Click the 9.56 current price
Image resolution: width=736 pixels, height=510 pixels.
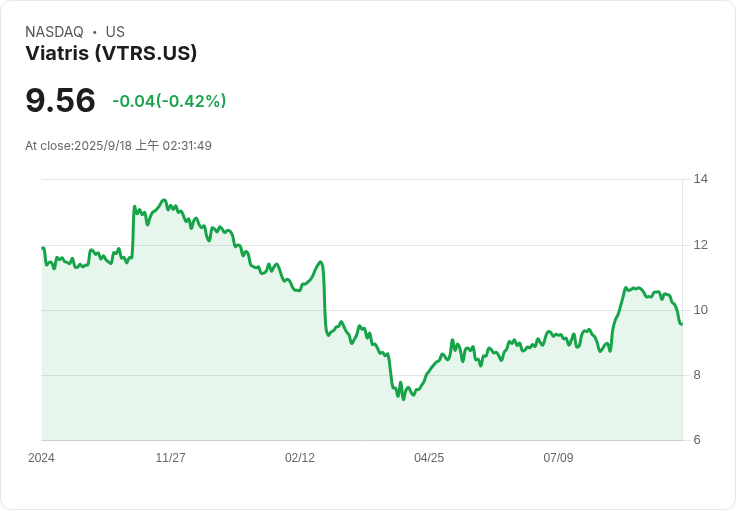[x=60, y=100]
